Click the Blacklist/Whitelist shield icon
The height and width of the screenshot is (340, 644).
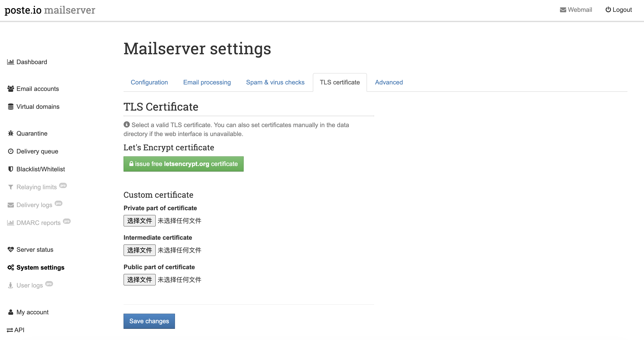[x=11, y=169]
